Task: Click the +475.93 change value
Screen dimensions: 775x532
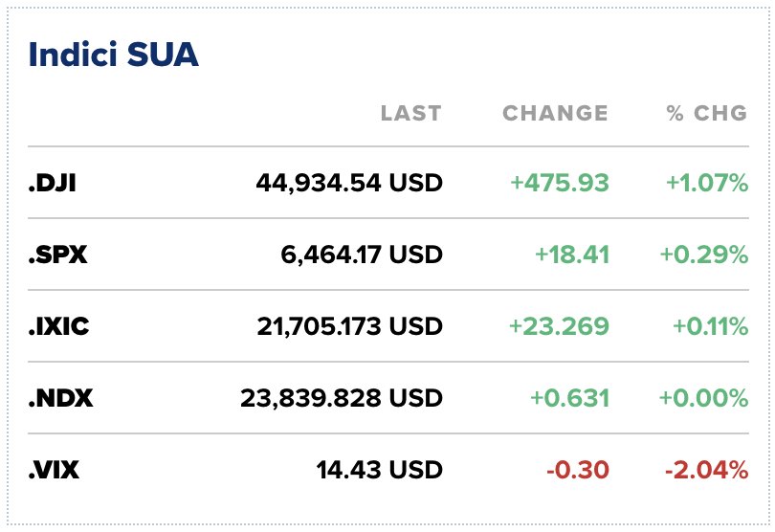Action: click(560, 182)
